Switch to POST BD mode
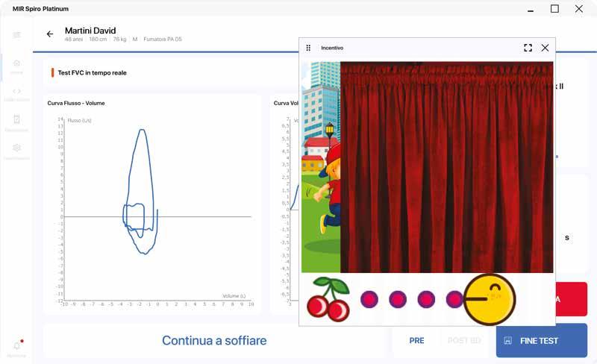Image resolution: width=597 pixels, height=364 pixels. (x=463, y=341)
